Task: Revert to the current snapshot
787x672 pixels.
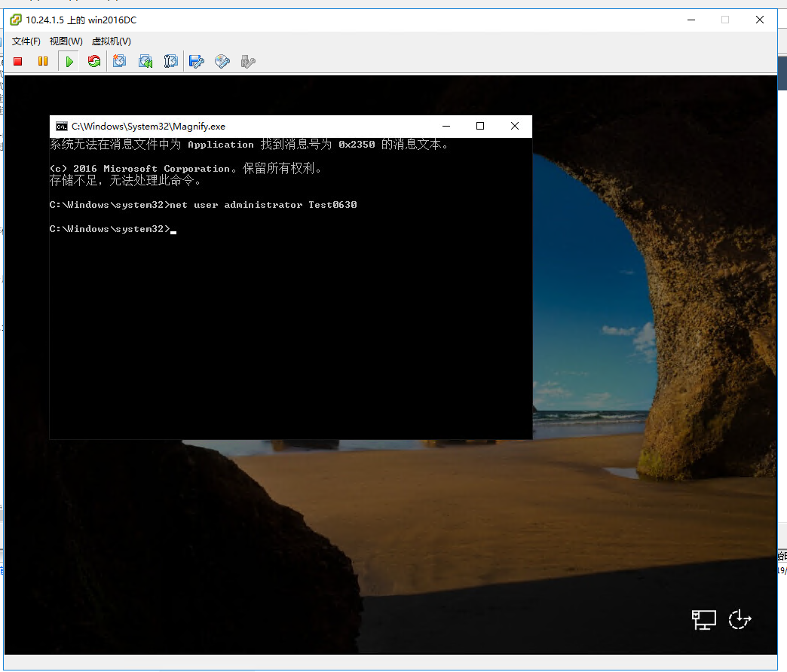Action: click(x=145, y=61)
